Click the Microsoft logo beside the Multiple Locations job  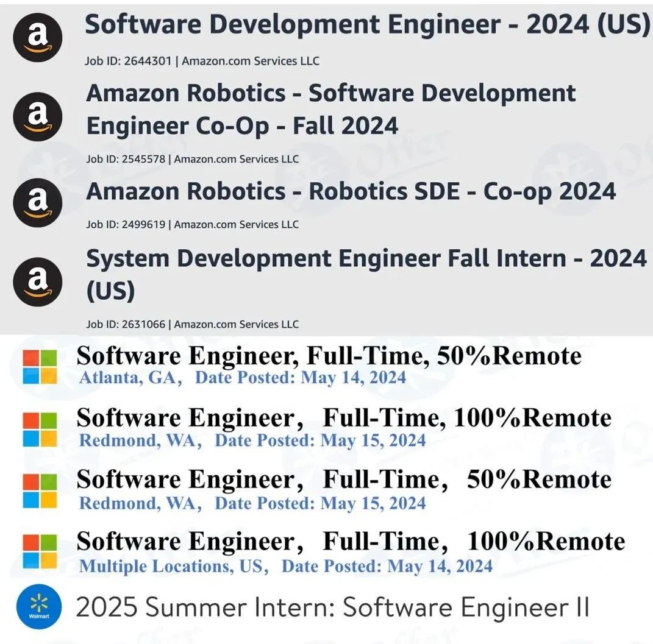tap(40, 551)
